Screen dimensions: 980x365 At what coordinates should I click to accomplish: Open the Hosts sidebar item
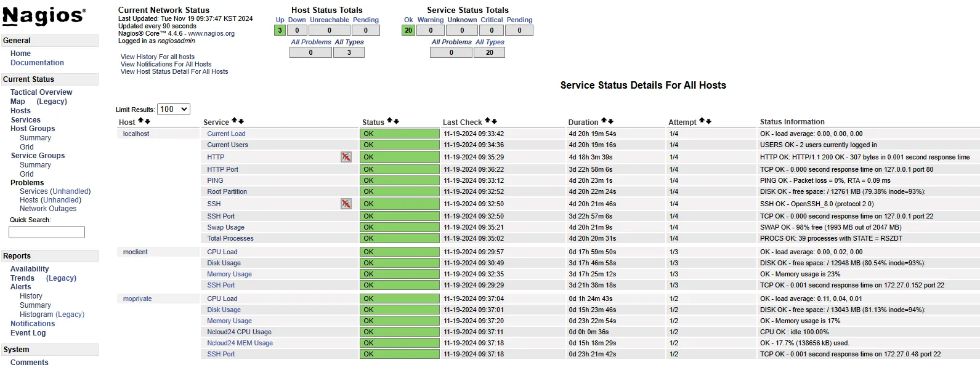point(20,111)
